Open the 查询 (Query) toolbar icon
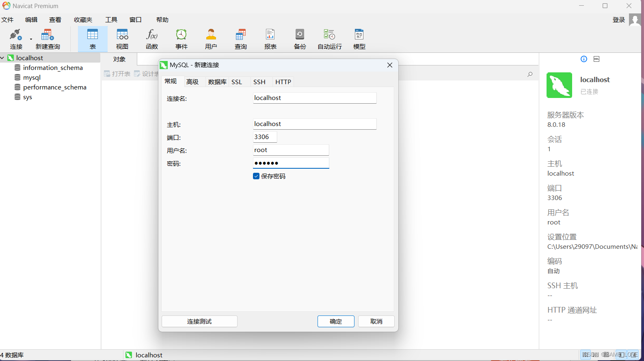The width and height of the screenshot is (644, 361). click(x=241, y=39)
